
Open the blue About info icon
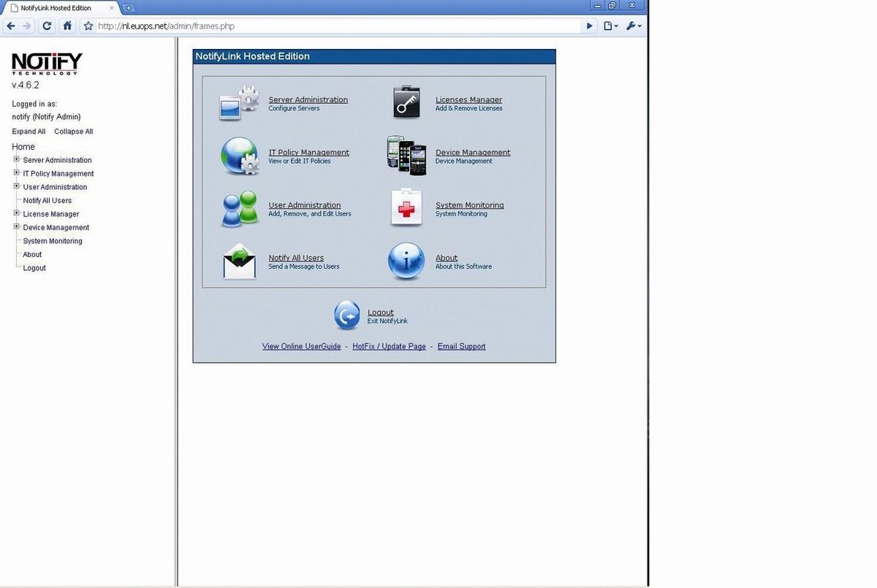406,261
